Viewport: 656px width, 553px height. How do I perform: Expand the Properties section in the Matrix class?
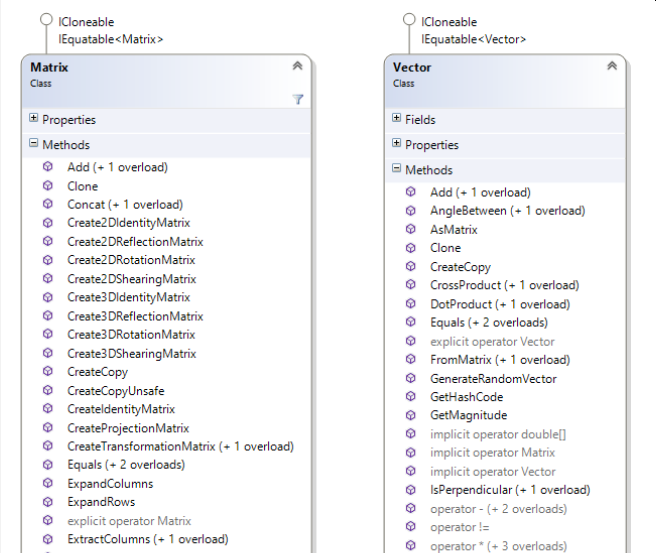click(x=33, y=118)
